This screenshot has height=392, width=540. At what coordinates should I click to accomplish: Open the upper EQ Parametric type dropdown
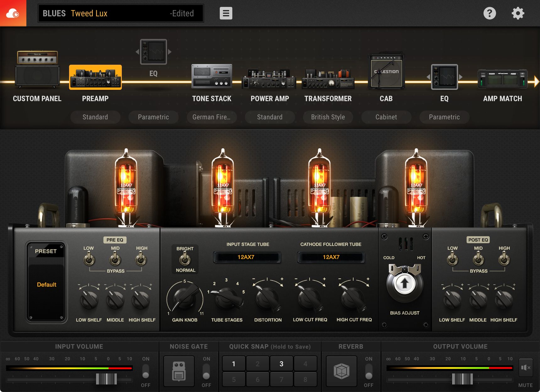point(154,117)
